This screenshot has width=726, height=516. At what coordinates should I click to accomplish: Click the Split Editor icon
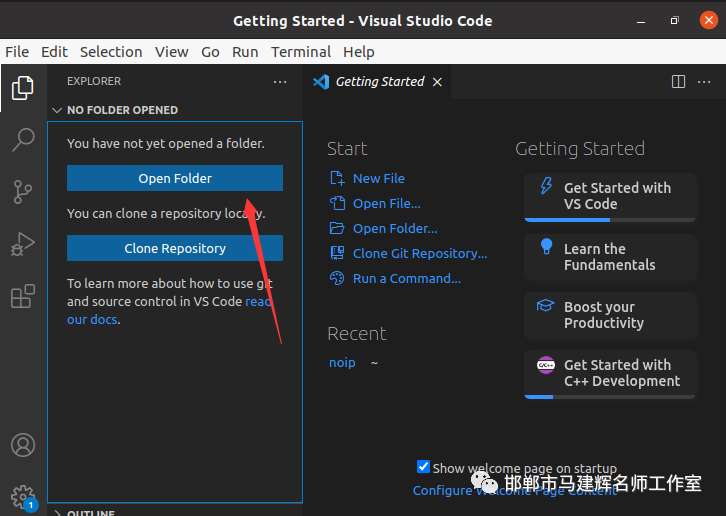pyautogui.click(x=678, y=82)
